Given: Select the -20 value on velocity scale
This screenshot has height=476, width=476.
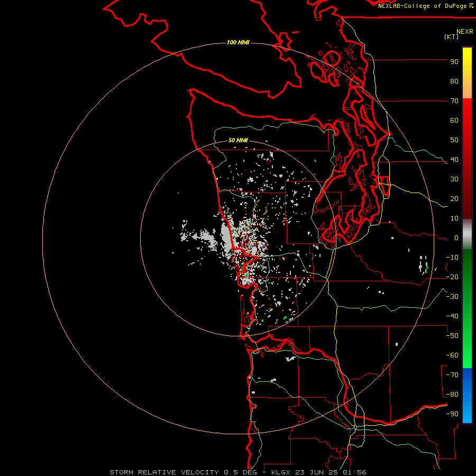Looking at the screenshot, I should point(452,277).
